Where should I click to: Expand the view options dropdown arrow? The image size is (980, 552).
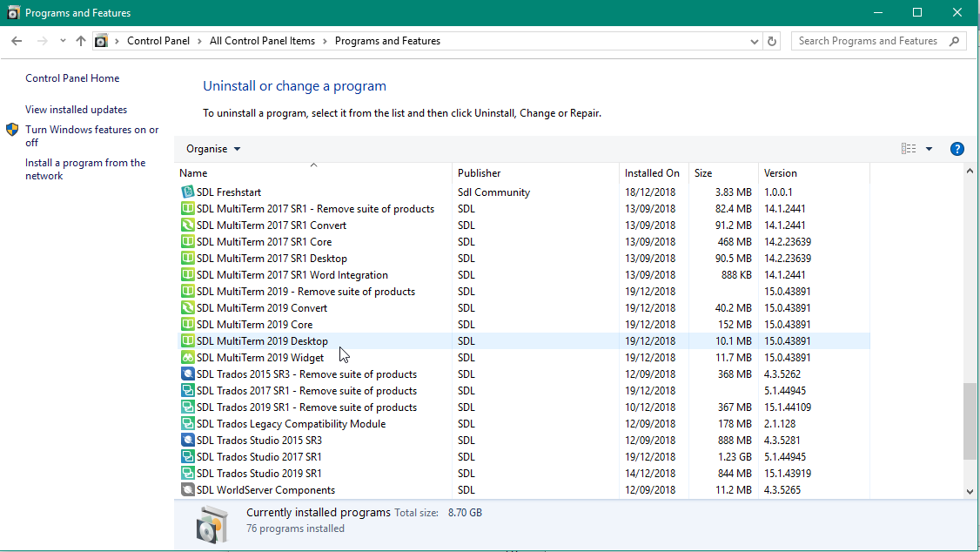point(929,149)
